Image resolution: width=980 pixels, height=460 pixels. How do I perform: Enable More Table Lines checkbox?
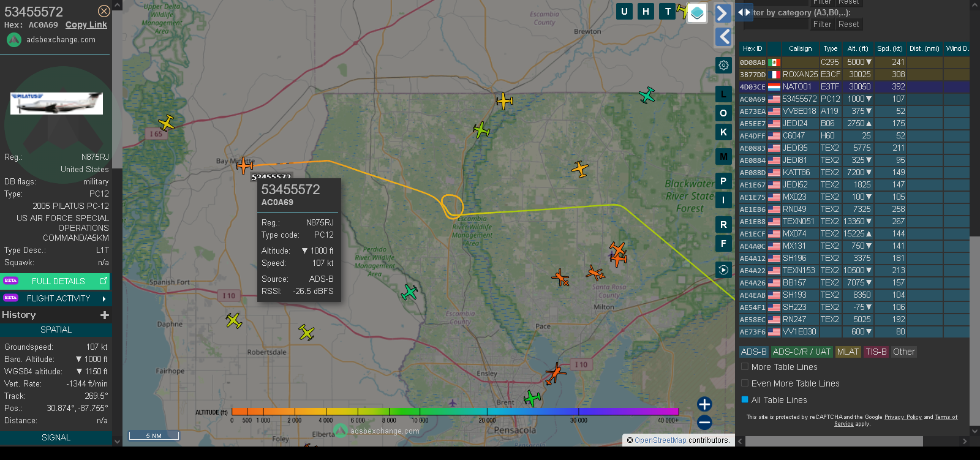pyautogui.click(x=745, y=367)
